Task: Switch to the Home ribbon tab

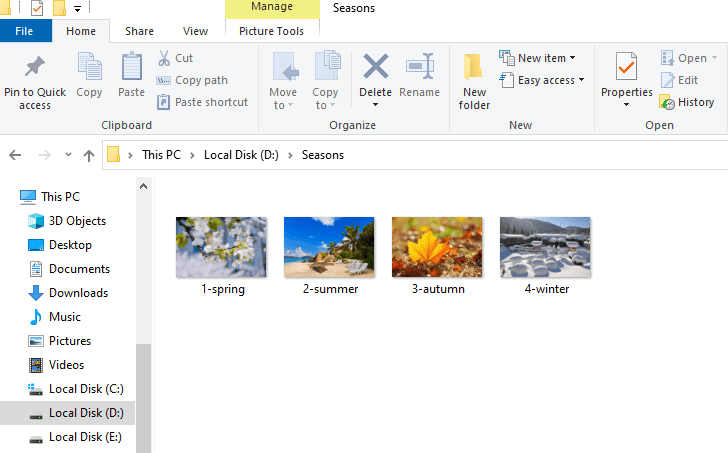Action: click(81, 31)
